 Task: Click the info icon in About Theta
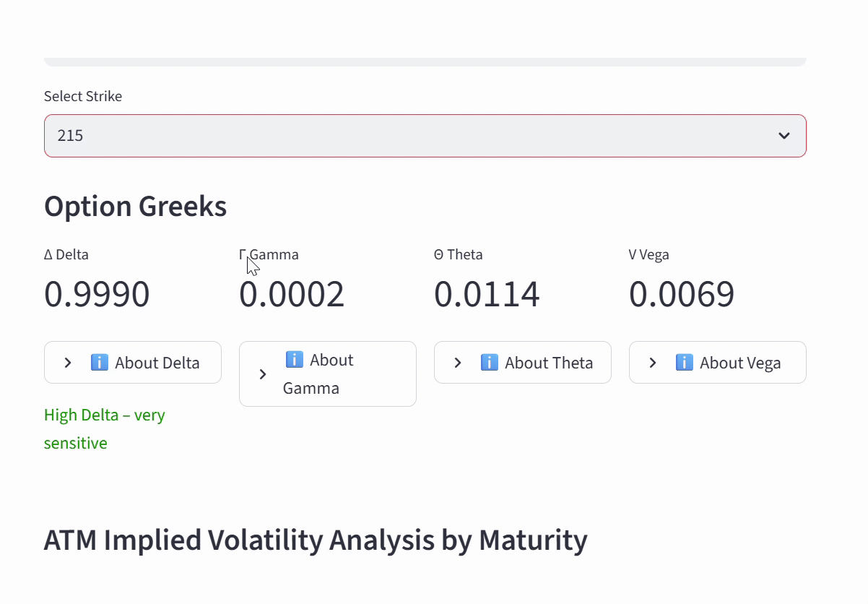(490, 362)
